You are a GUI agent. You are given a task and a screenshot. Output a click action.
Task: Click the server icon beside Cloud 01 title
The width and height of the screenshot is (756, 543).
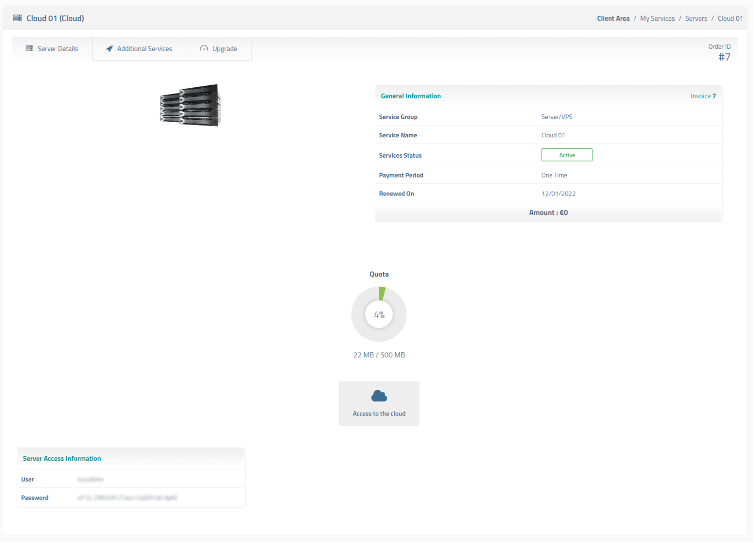tap(17, 18)
